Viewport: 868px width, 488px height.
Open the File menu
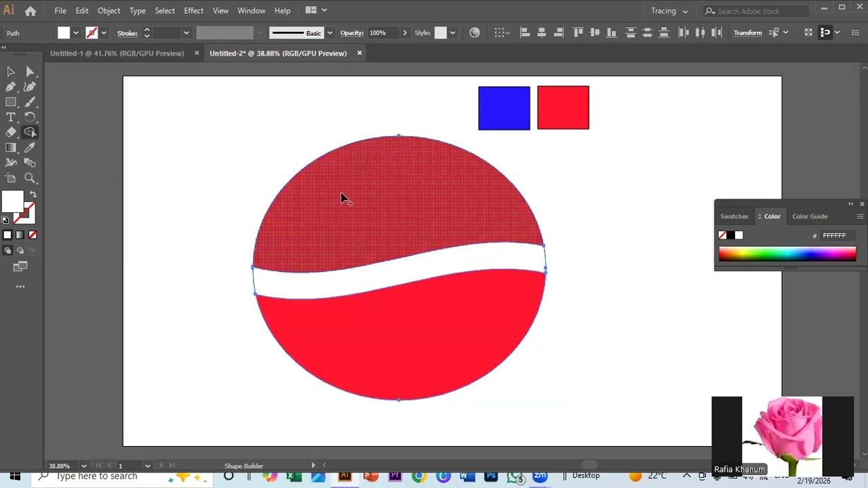point(60,11)
